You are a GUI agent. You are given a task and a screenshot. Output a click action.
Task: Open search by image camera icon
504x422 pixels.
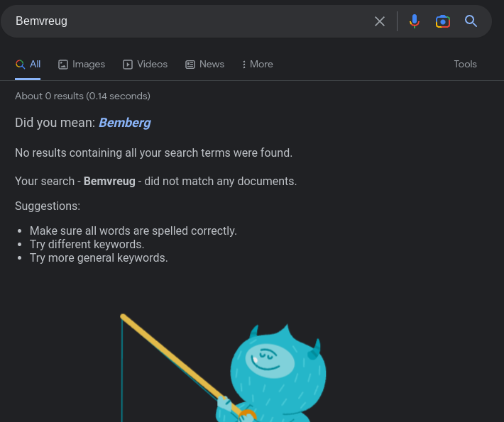click(x=443, y=21)
